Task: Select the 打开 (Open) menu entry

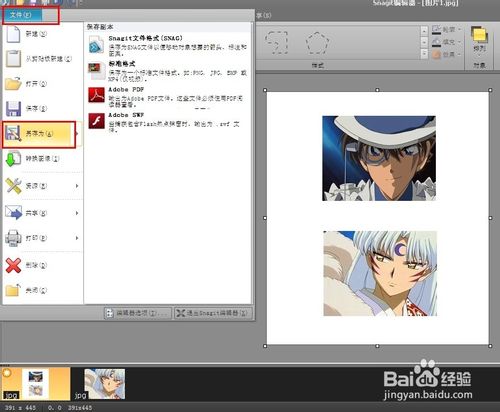Action: (x=42, y=83)
